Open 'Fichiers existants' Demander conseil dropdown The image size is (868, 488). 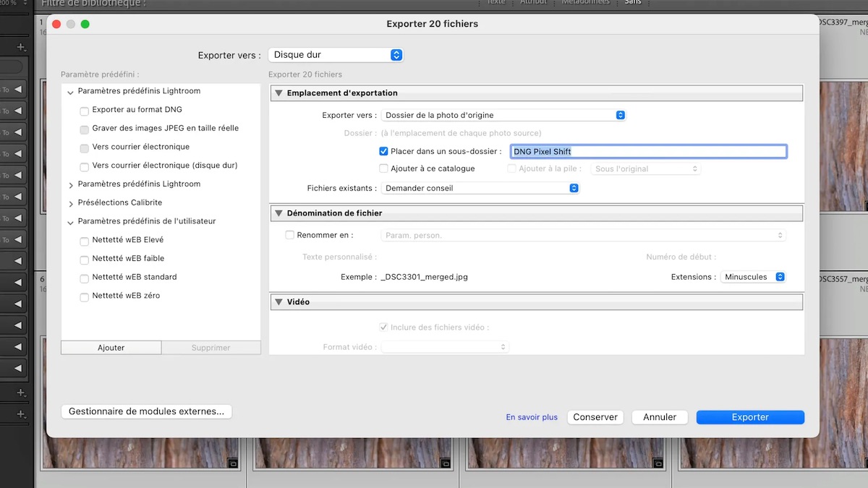click(480, 188)
